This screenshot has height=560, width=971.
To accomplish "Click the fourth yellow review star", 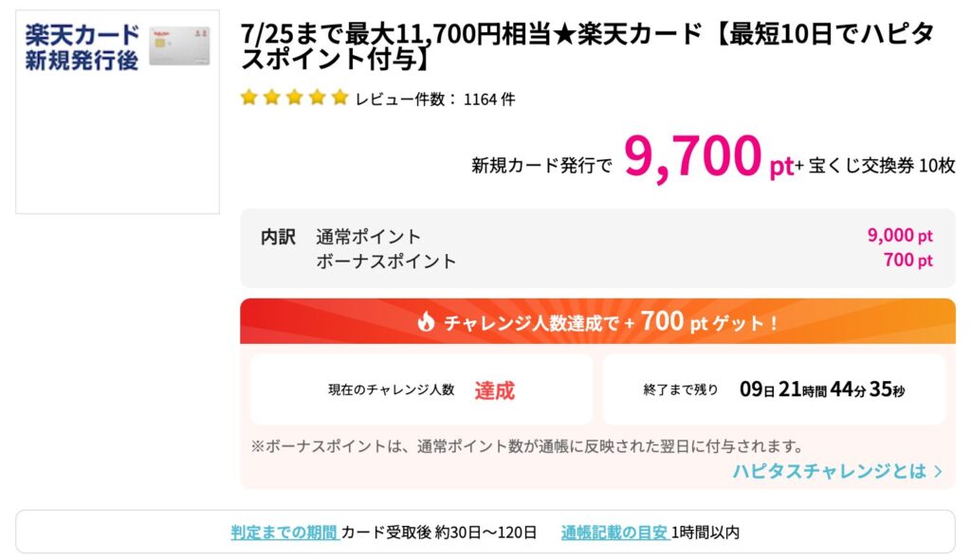I will (318, 98).
